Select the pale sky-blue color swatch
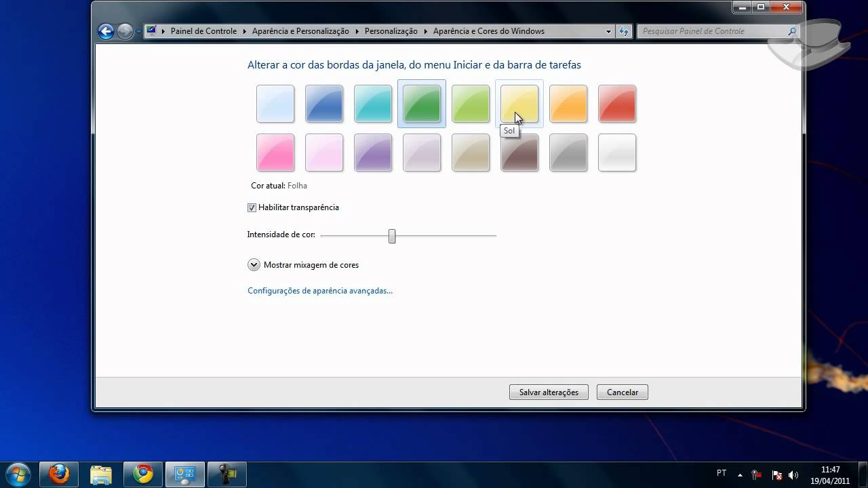Screen dimensions: 868x488 pos(275,104)
